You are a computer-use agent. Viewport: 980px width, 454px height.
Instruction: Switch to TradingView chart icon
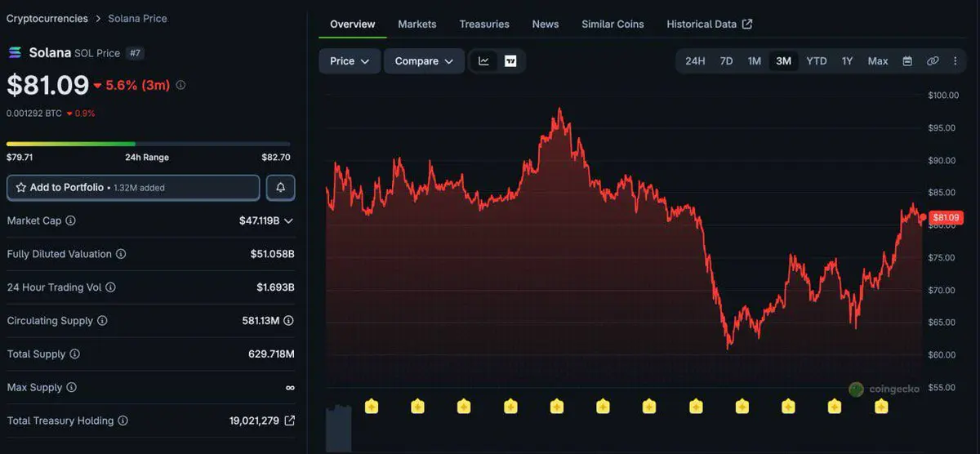(510, 61)
